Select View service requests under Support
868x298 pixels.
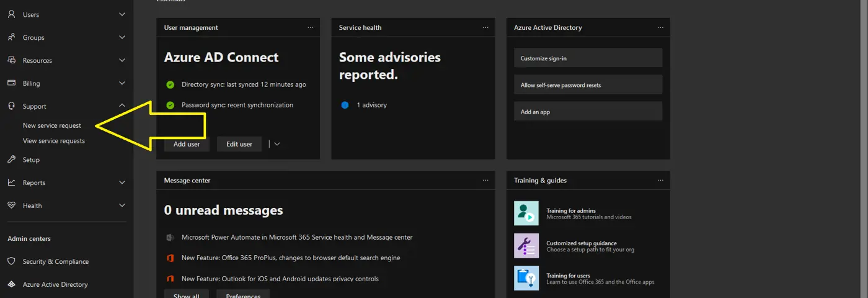[54, 141]
